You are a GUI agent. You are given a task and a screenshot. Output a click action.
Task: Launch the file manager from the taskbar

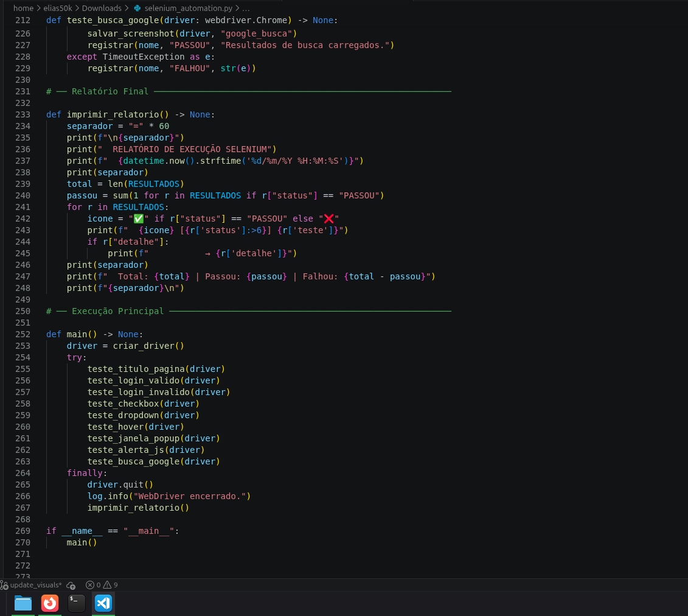coord(23,603)
